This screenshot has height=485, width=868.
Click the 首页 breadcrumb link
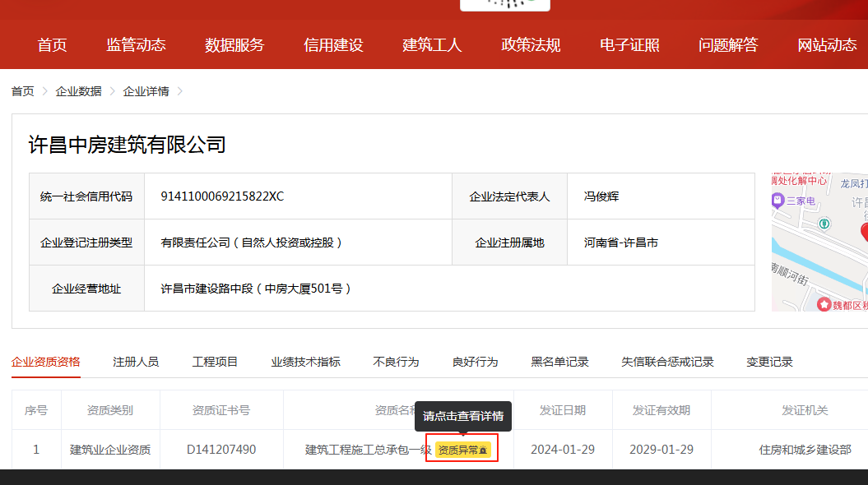[x=23, y=91]
